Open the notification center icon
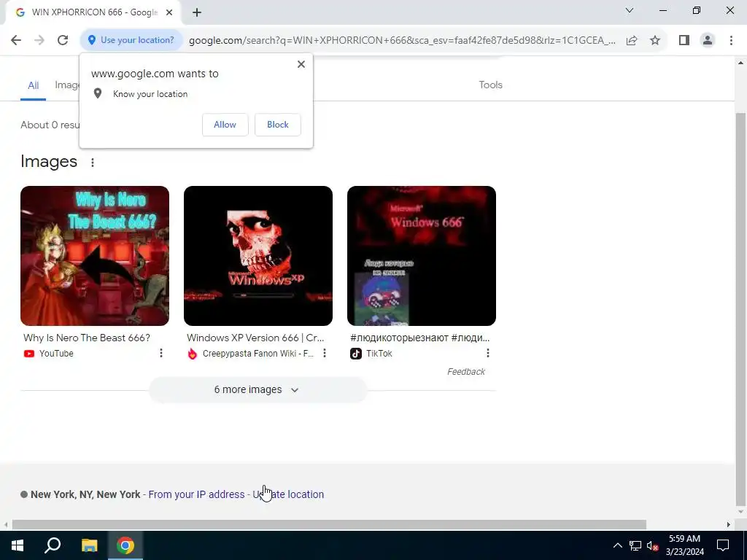This screenshot has width=747, height=560. 723,545
